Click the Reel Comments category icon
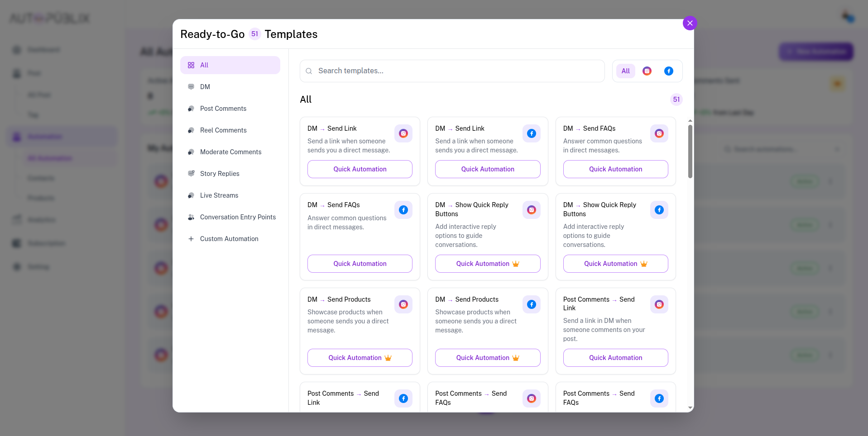The height and width of the screenshot is (436, 868). (191, 130)
